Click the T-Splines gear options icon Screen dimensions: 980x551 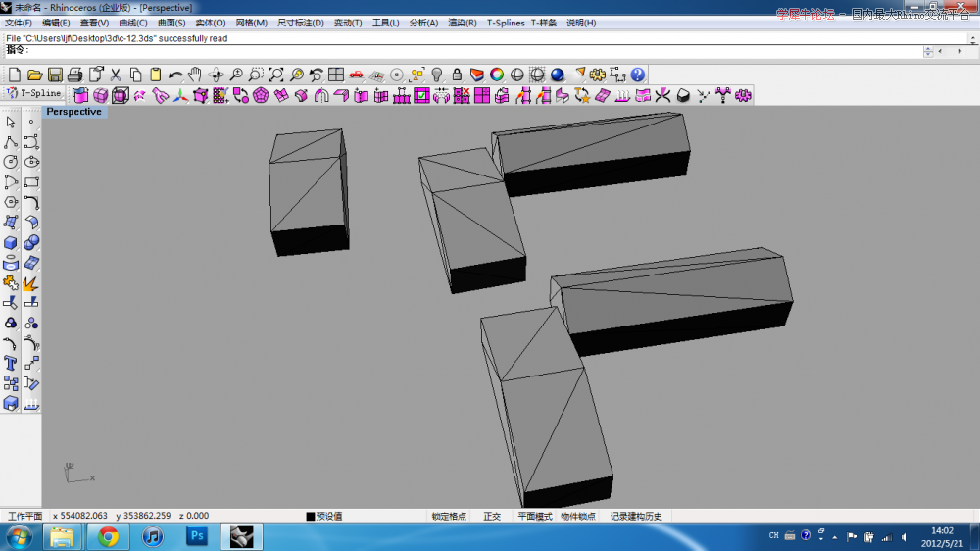743,96
